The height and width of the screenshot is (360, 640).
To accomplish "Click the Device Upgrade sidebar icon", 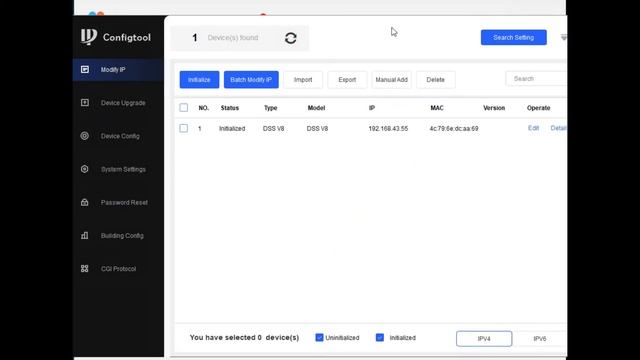I will [x=84, y=102].
